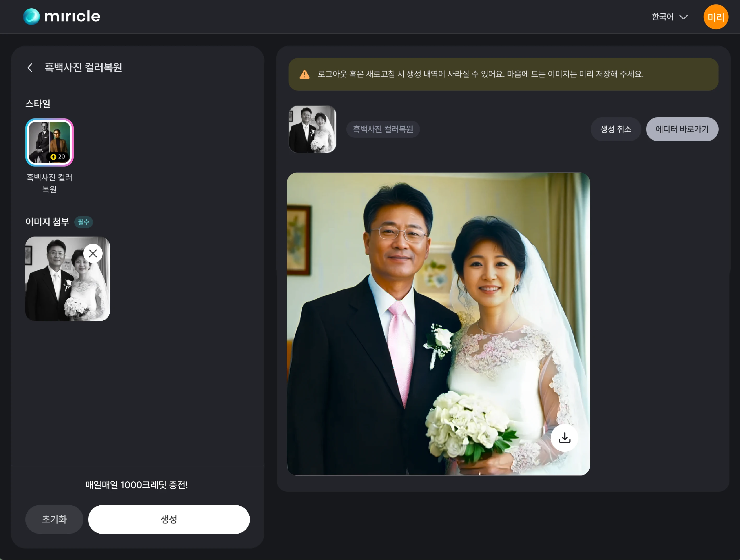Click the miricle logo
This screenshot has height=560, width=740.
[x=62, y=16]
